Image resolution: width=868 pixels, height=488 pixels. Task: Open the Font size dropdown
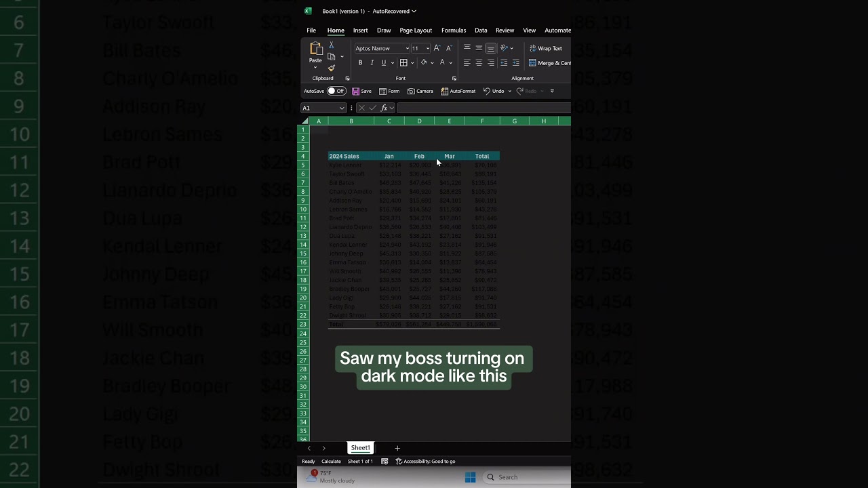(x=428, y=48)
